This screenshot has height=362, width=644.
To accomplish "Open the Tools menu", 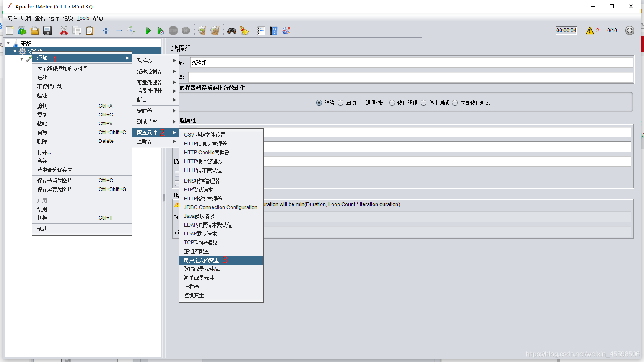I will 83,18.
